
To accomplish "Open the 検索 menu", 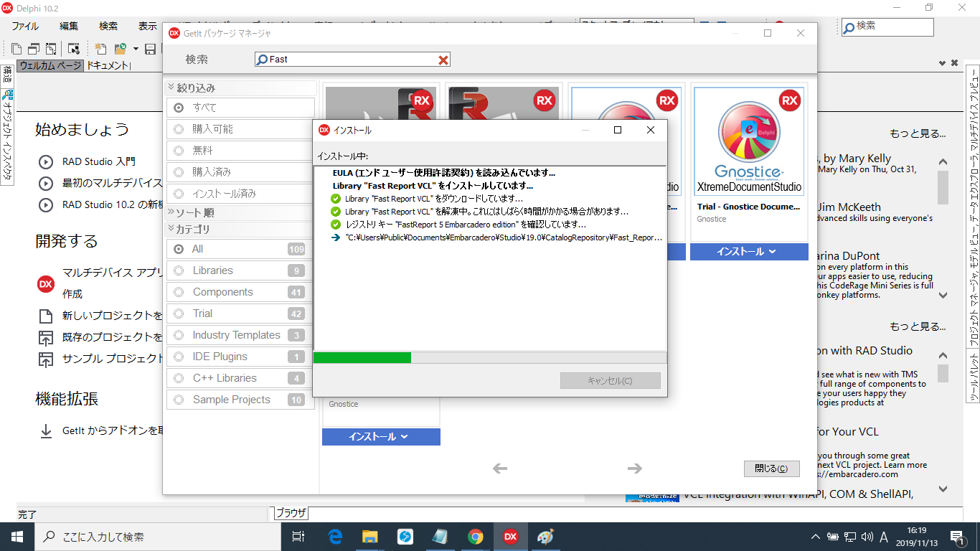I will pyautogui.click(x=108, y=26).
